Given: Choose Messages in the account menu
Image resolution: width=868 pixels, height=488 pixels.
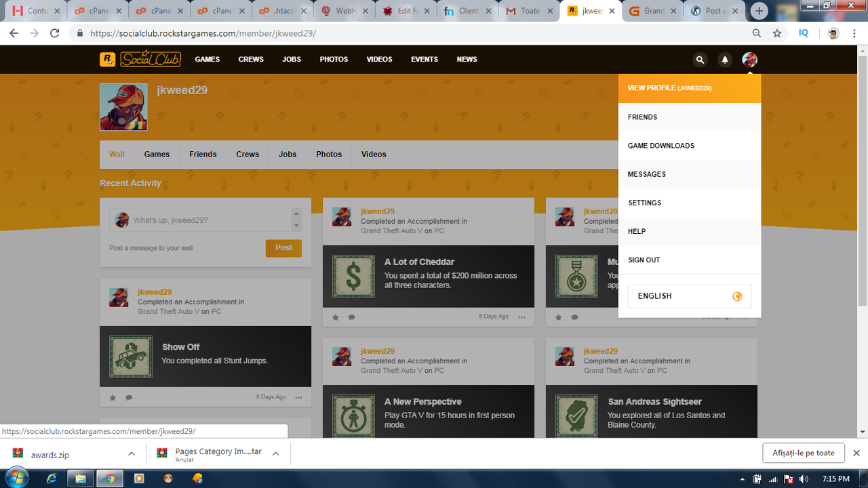Looking at the screenshot, I should point(690,174).
